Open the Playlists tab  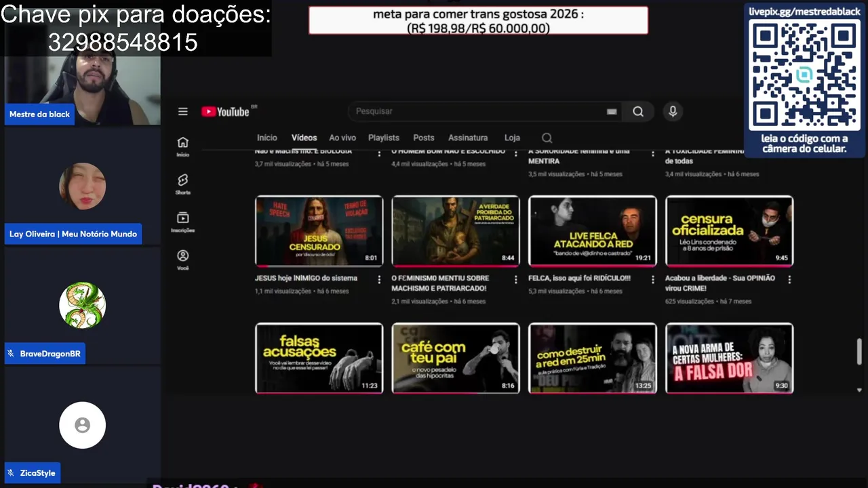[384, 138]
